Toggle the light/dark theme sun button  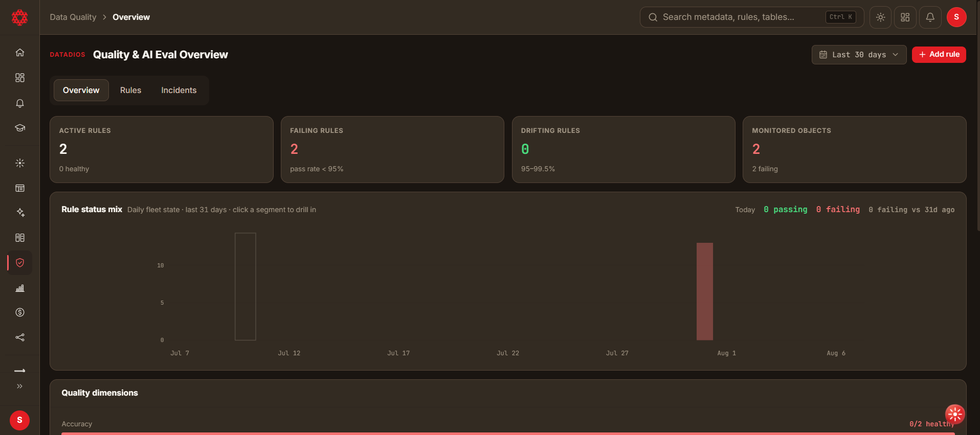tap(881, 17)
